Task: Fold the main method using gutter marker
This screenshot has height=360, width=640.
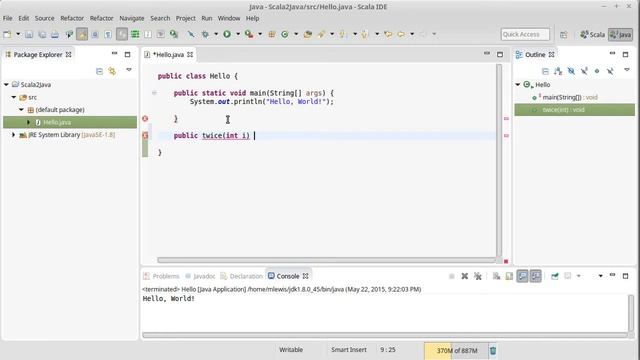Action: coord(154,93)
